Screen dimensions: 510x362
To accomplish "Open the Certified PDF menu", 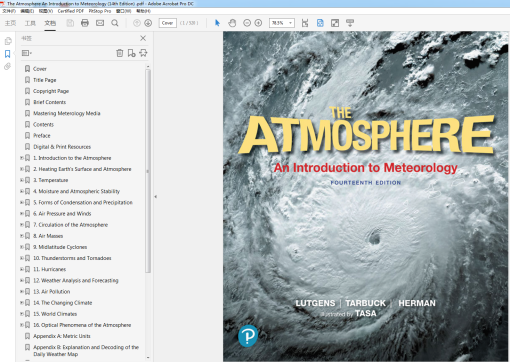I will pyautogui.click(x=71, y=11).
